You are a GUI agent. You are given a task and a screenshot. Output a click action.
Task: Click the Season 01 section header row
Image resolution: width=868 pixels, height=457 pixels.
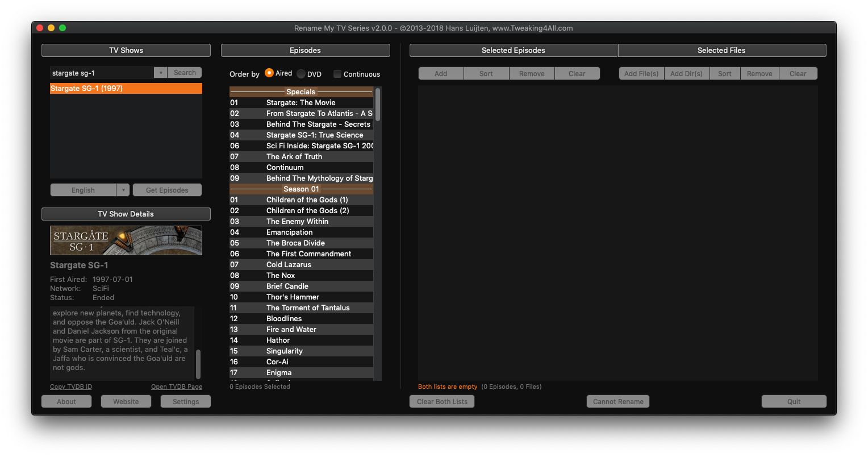click(x=301, y=189)
